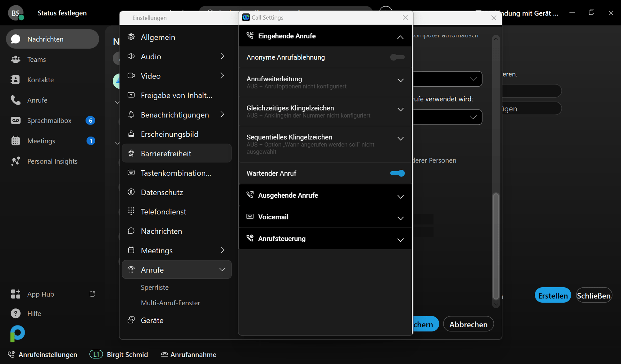The width and height of the screenshot is (621, 364).
Task: Click Anrufeinstellungen phone icon in status bar
Action: tap(11, 354)
